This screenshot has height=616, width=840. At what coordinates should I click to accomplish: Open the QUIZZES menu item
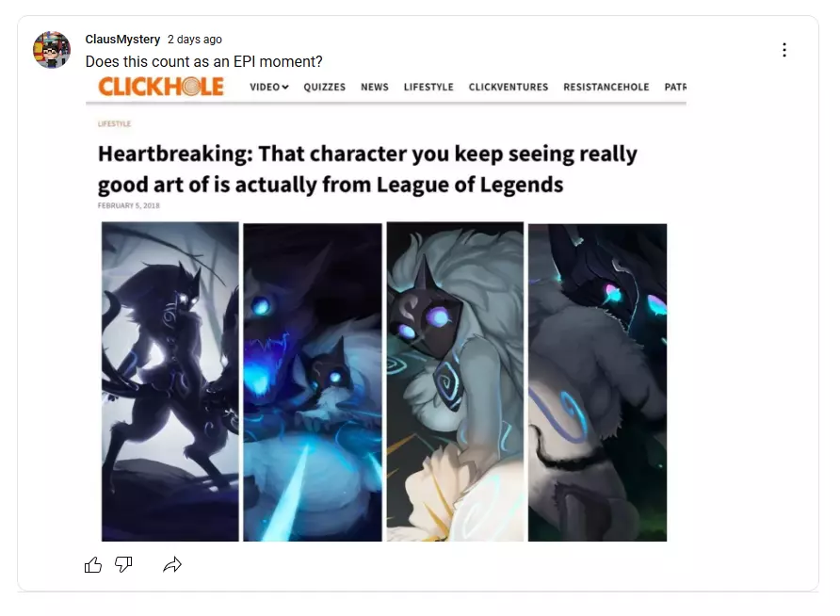(x=325, y=87)
